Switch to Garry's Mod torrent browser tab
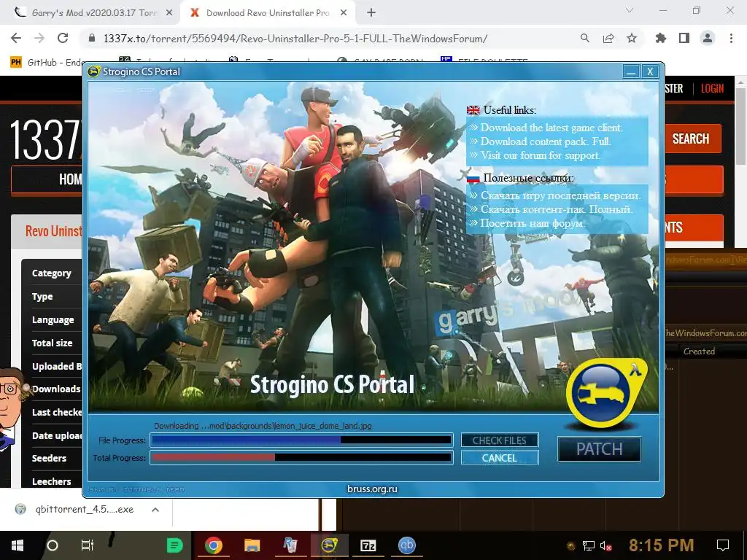The width and height of the screenshot is (747, 560). (93, 13)
